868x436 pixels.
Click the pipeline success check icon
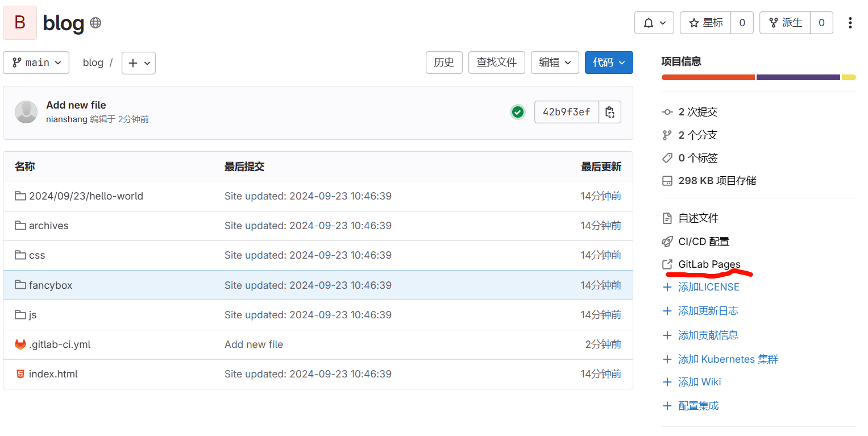click(x=518, y=112)
